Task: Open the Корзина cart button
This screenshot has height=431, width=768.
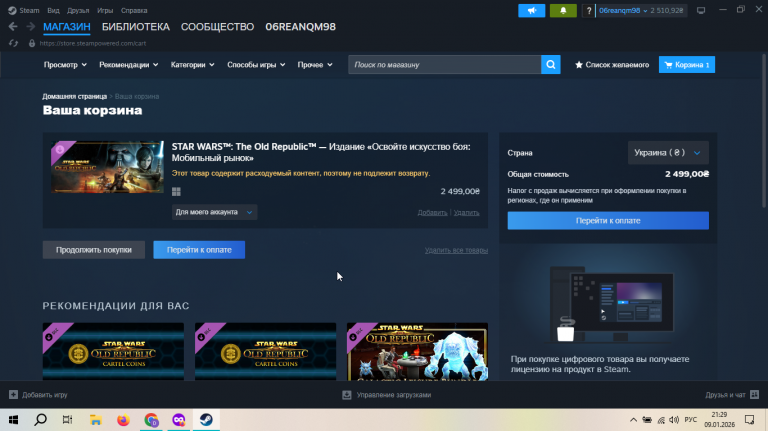Action: (x=687, y=65)
